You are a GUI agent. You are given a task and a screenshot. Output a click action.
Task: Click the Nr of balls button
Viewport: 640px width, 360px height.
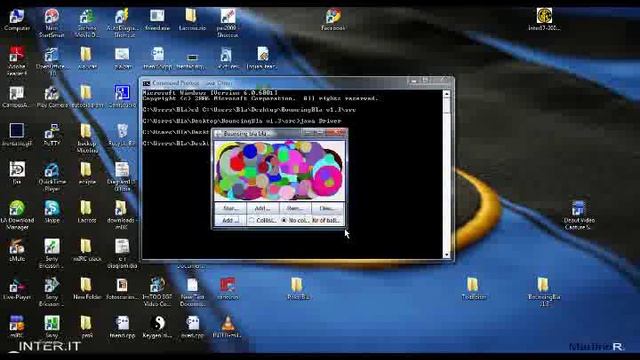(327, 220)
